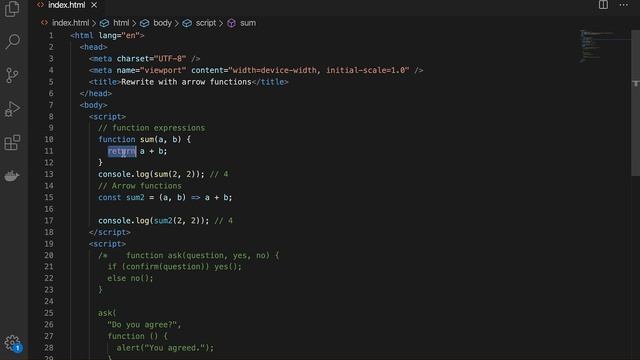Viewport: 640px width, 360px height.
Task: Click the index.html breadcrumb item
Action: coord(65,23)
